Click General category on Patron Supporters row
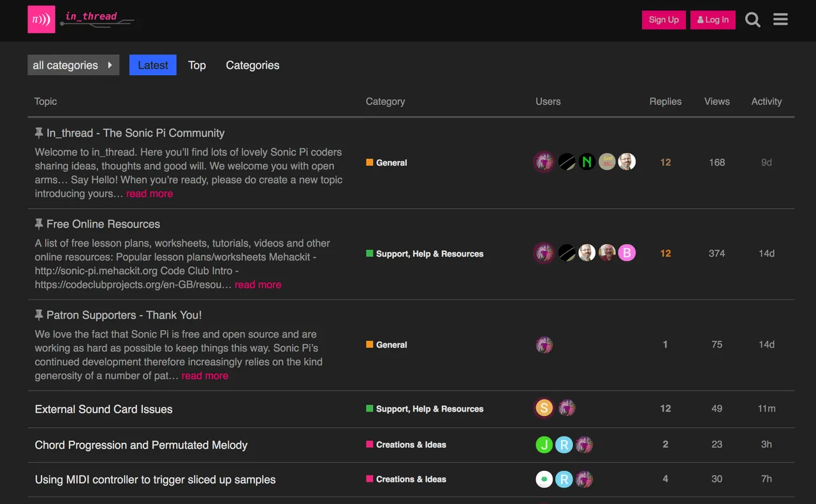The image size is (816, 504). pyautogui.click(x=386, y=345)
